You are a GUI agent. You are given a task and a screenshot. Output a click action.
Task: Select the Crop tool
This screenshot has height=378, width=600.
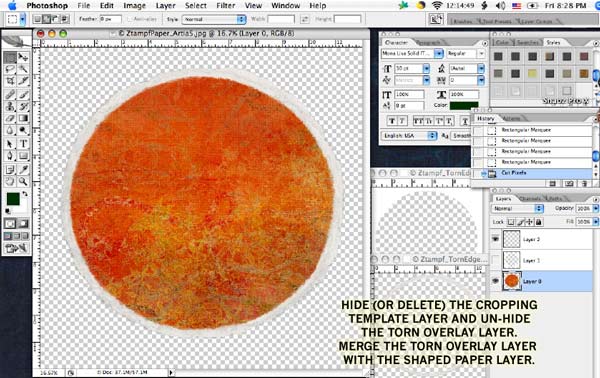click(10, 81)
